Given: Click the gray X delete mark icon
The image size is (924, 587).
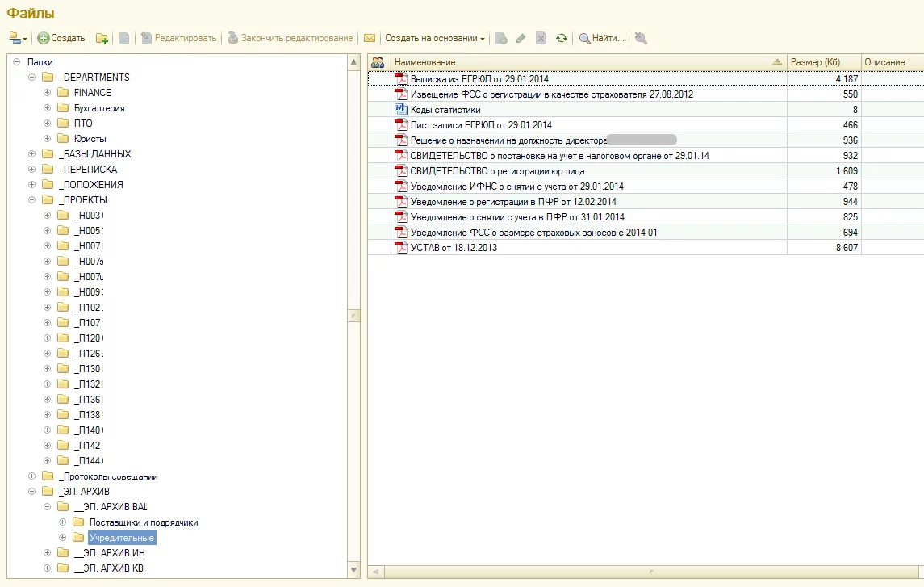Looking at the screenshot, I should [541, 38].
